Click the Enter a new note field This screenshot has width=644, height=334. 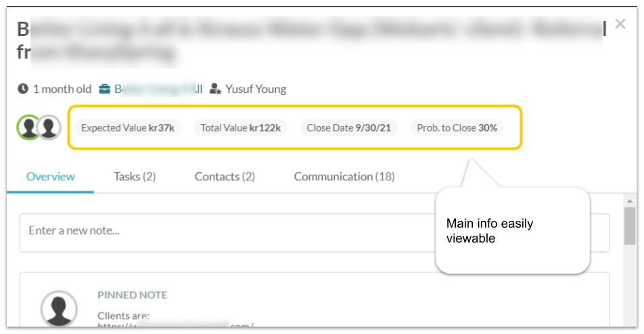tap(223, 231)
